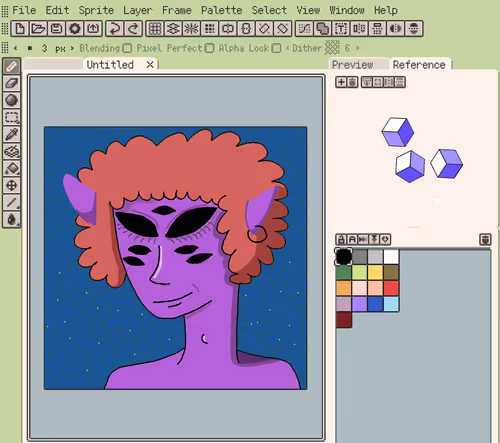Image resolution: width=500 pixels, height=443 pixels.
Task: Select the line drawing tool
Action: (12, 202)
